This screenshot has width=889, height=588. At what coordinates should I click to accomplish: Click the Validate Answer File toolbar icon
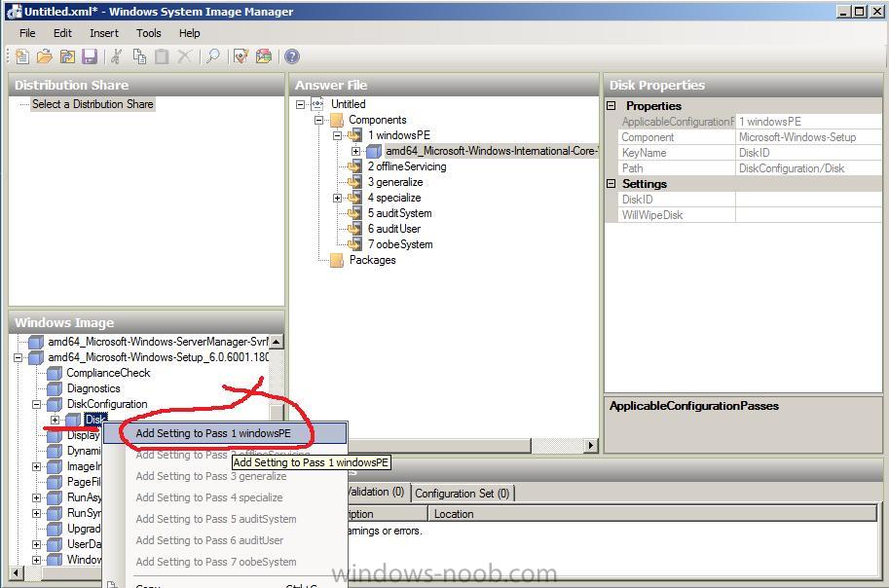[x=241, y=56]
